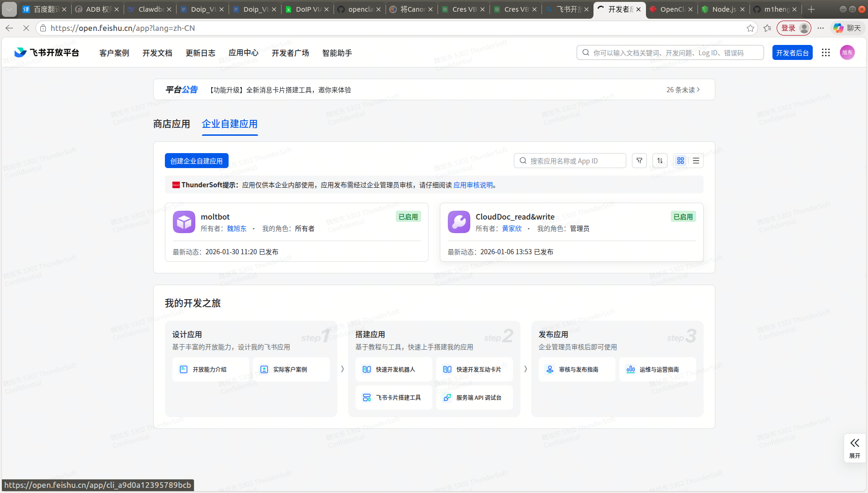
Task: Open the 开发文档 menu item
Action: [157, 53]
